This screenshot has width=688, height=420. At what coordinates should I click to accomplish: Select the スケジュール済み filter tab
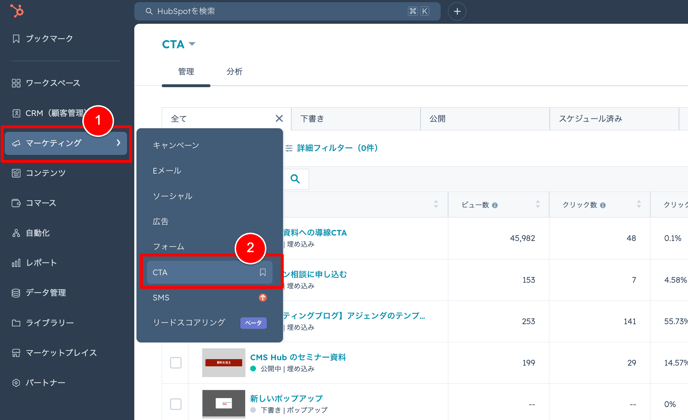click(614, 119)
